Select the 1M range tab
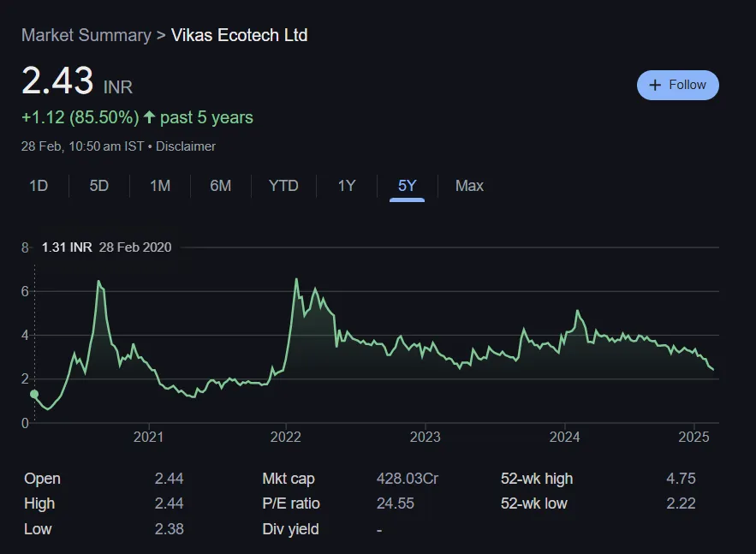Viewport: 756px width, 554px height. coord(160,186)
